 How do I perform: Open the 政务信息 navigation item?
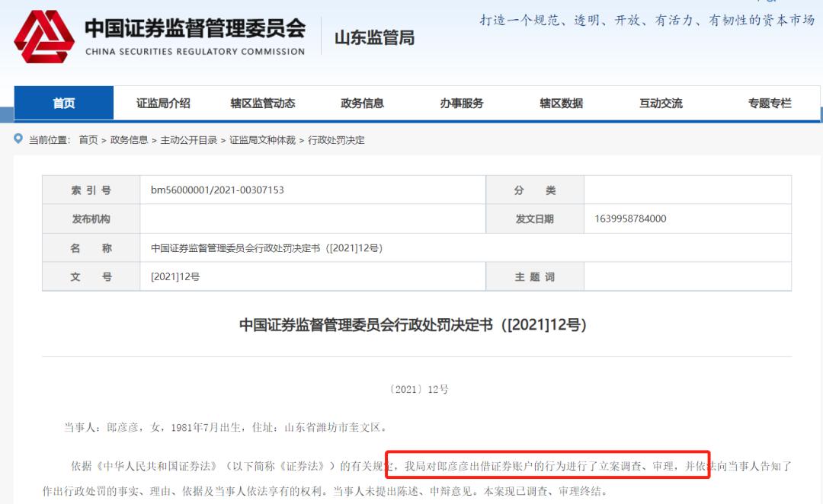(362, 104)
